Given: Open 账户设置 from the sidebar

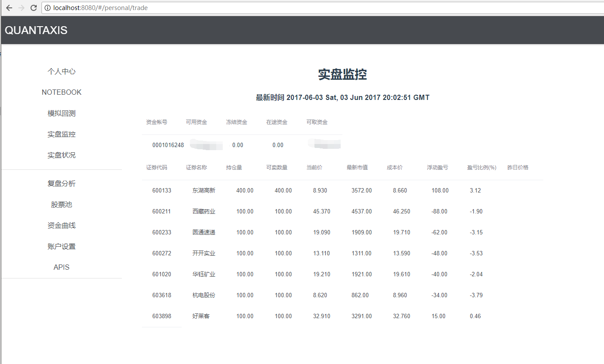Looking at the screenshot, I should point(61,246).
